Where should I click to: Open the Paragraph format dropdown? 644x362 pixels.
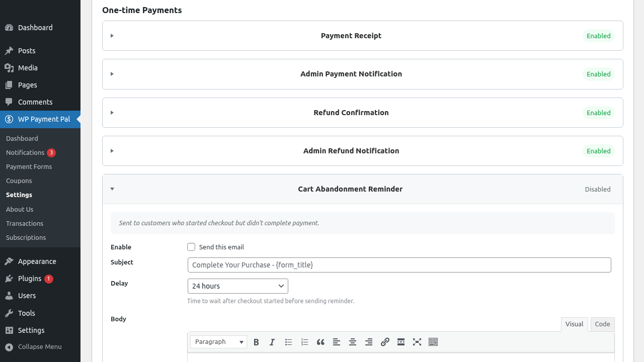218,342
